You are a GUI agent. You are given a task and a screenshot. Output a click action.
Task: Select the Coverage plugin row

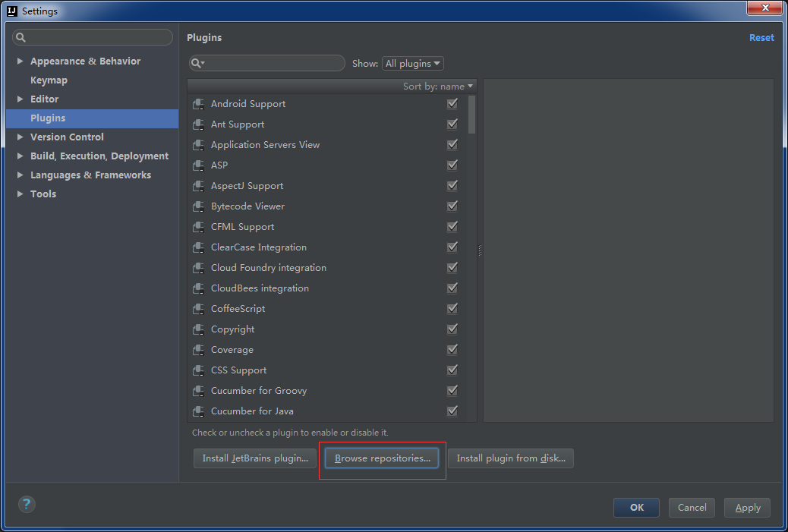pyautogui.click(x=326, y=350)
